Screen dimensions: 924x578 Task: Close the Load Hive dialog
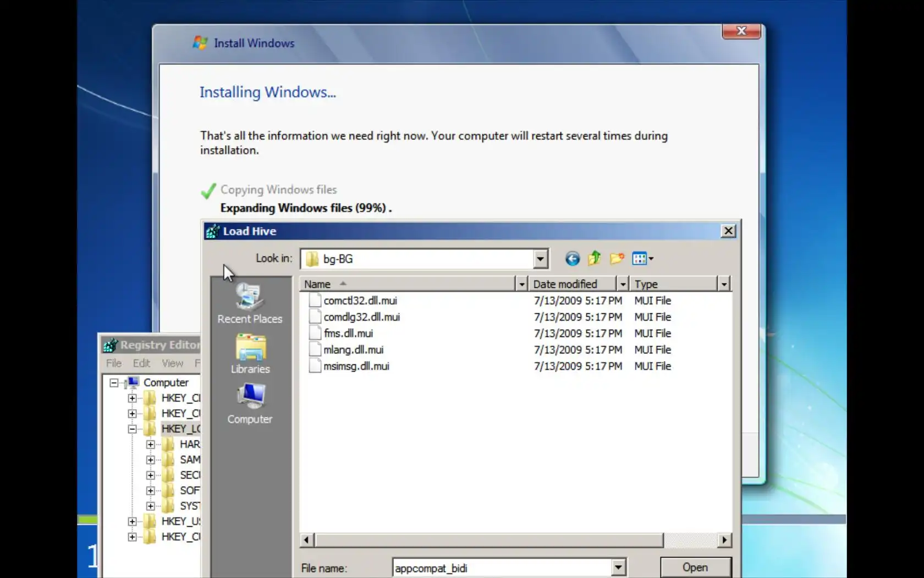(728, 231)
